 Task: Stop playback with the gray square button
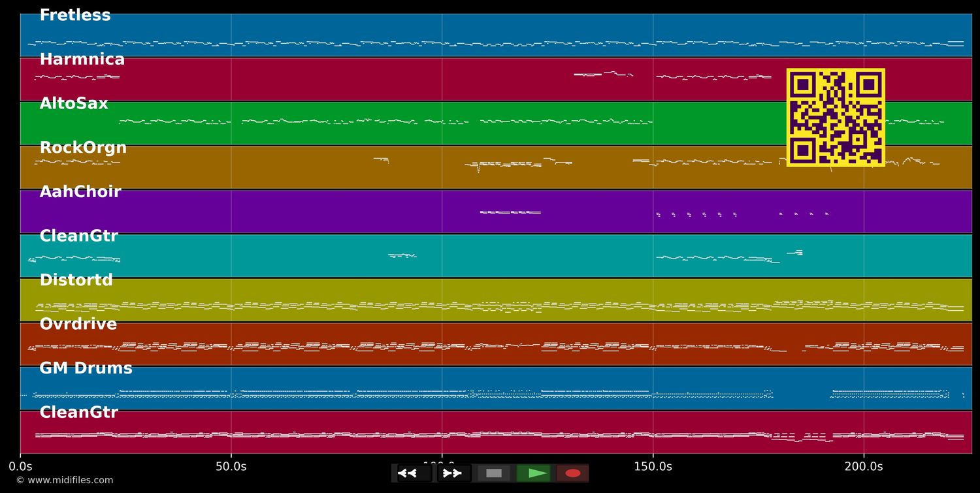tap(494, 473)
